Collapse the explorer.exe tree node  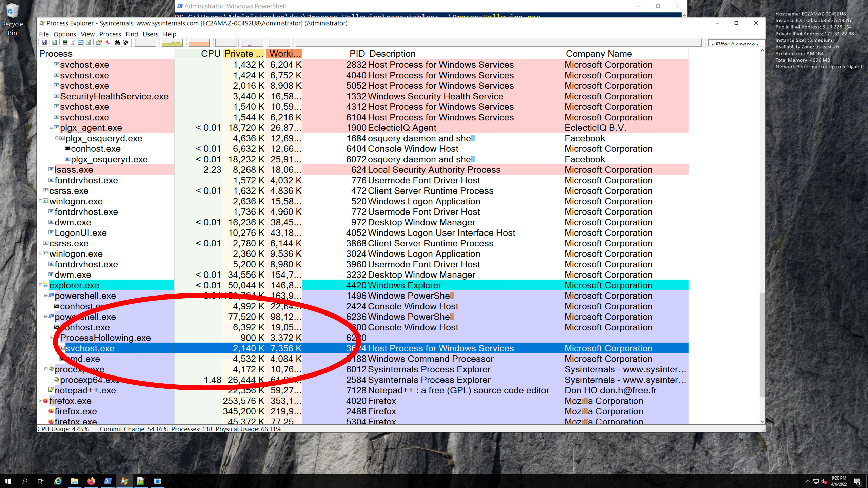(41, 285)
